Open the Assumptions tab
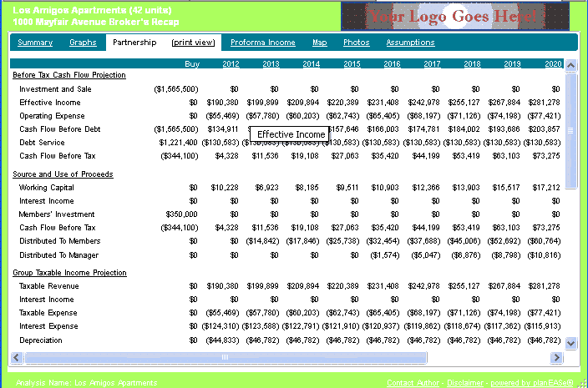 [x=411, y=43]
